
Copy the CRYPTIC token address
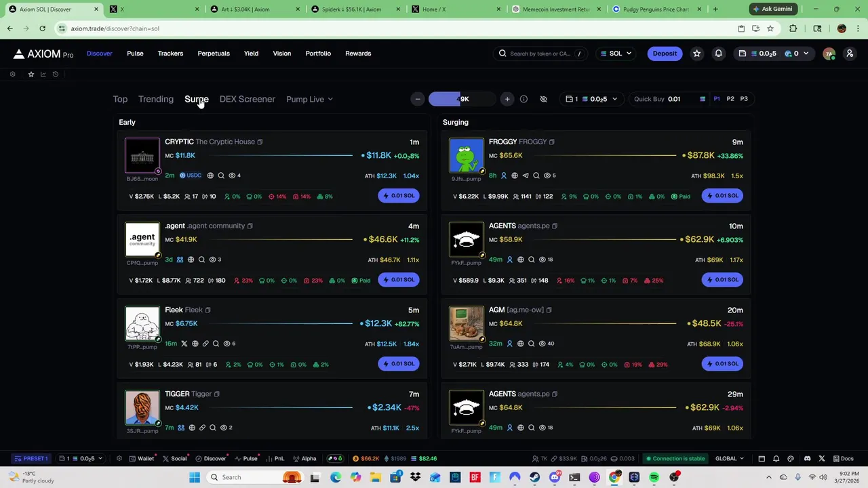[260, 142]
